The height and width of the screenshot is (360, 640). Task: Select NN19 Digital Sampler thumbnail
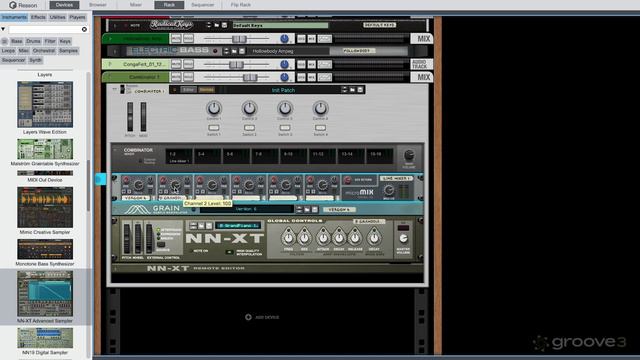click(45, 338)
